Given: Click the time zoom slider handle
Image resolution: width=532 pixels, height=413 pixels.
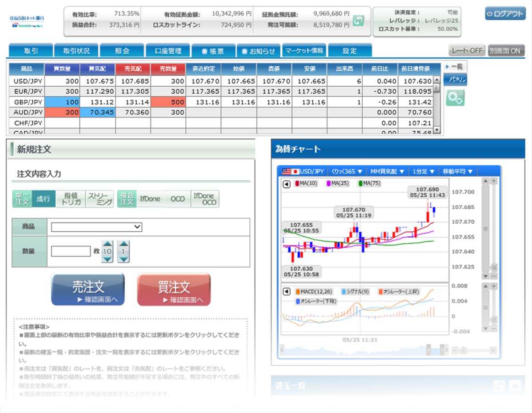Looking at the screenshot, I should (463, 350).
